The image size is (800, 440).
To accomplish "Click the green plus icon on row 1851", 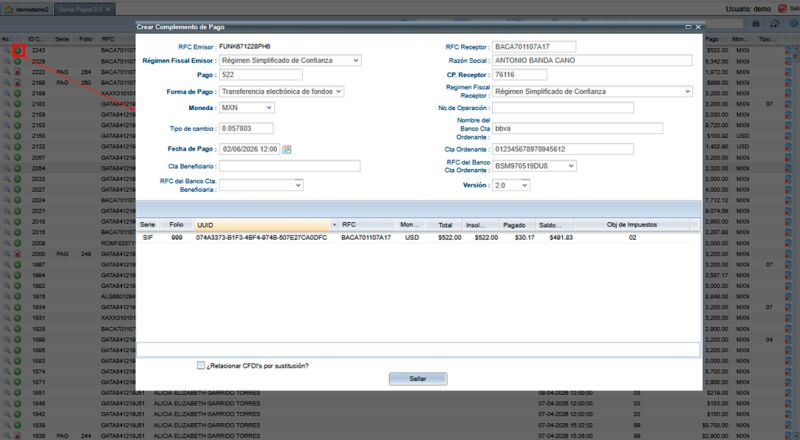I will click(17, 393).
